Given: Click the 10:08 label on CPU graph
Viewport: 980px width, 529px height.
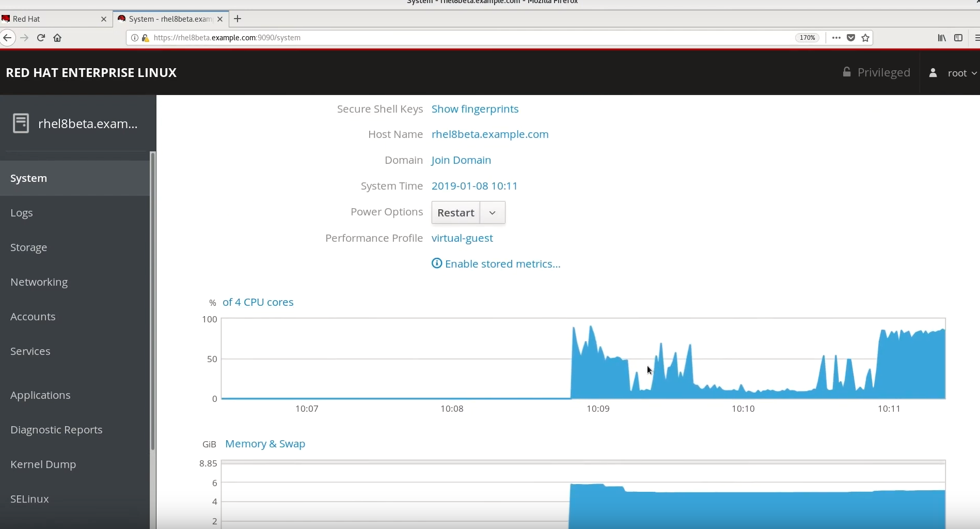Looking at the screenshot, I should click(452, 409).
